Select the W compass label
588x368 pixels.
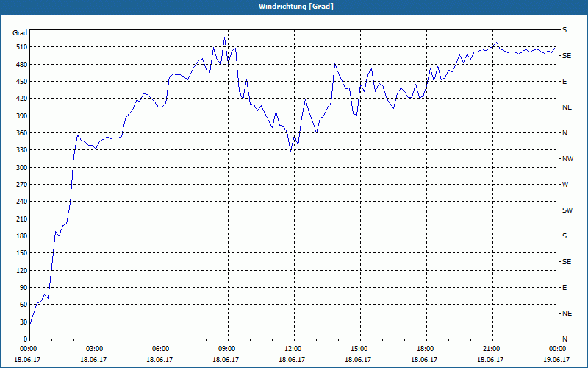click(565, 185)
